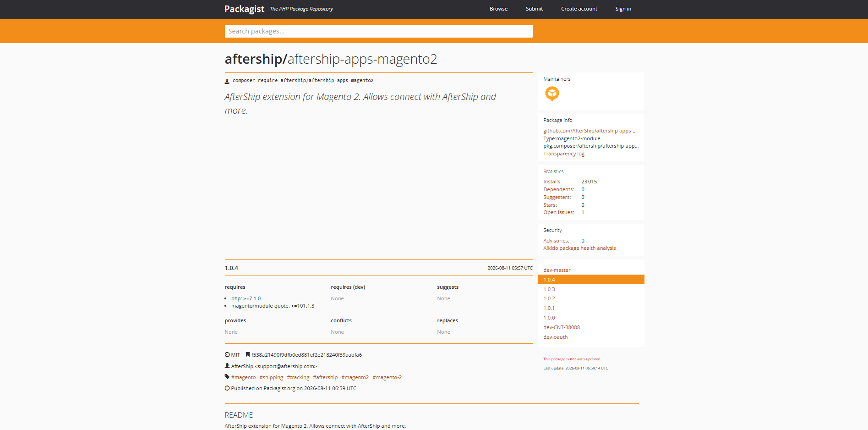Viewport: 868px width, 430px height.
Task: Click the tags icon before #magento
Action: coord(227,377)
